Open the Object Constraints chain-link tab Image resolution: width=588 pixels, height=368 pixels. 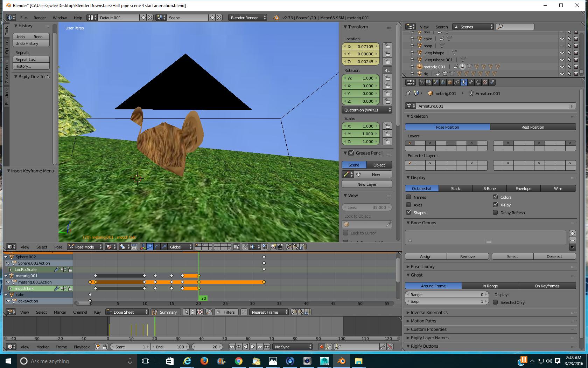pos(457,82)
